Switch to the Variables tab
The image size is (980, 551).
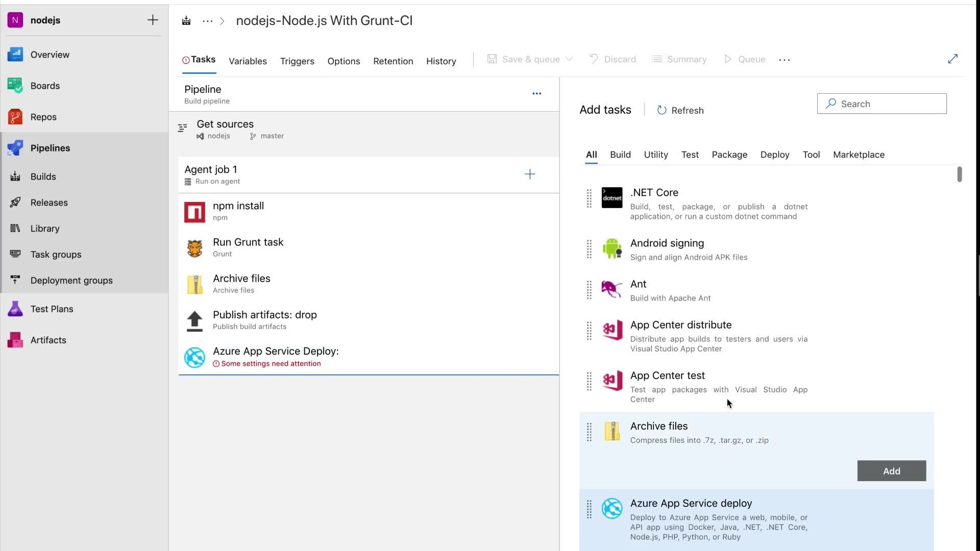click(x=248, y=61)
